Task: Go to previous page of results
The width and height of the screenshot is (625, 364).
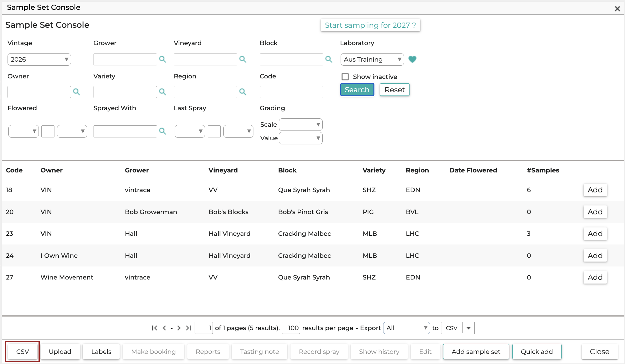Action: point(164,328)
